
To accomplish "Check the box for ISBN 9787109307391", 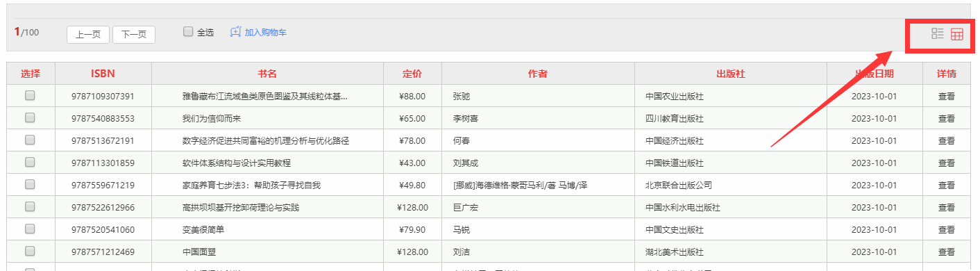I will pyautogui.click(x=30, y=96).
